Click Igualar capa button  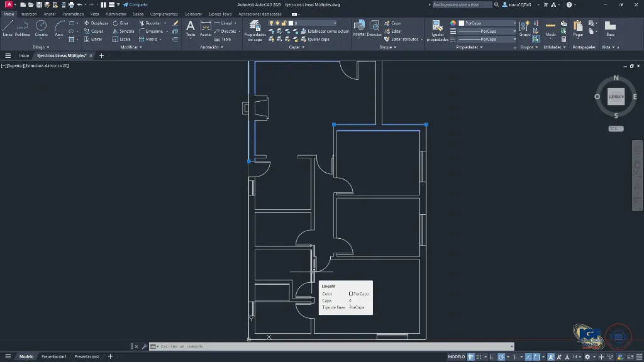[315, 40]
